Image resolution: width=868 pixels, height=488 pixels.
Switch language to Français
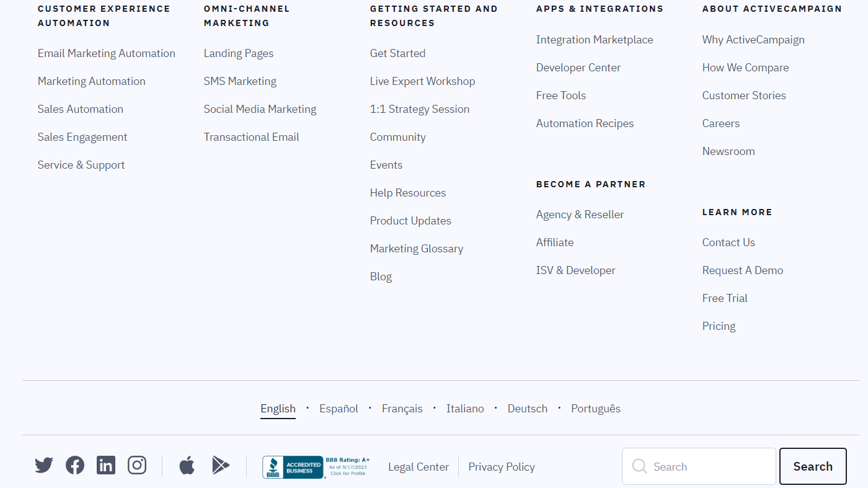point(402,409)
